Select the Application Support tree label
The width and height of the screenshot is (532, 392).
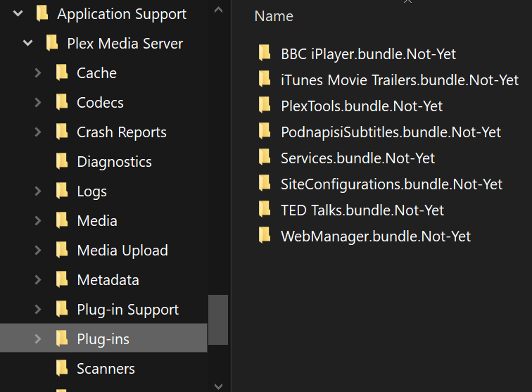122,14
